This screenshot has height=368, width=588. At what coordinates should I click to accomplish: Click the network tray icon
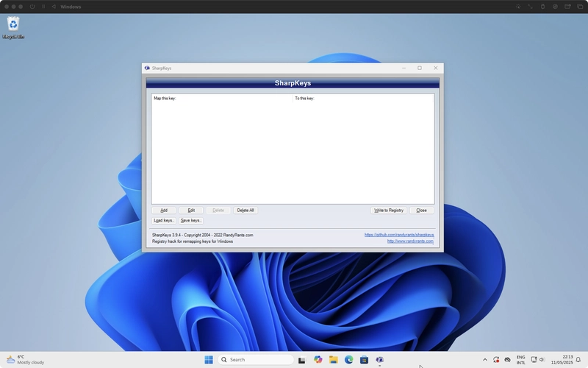click(x=534, y=360)
